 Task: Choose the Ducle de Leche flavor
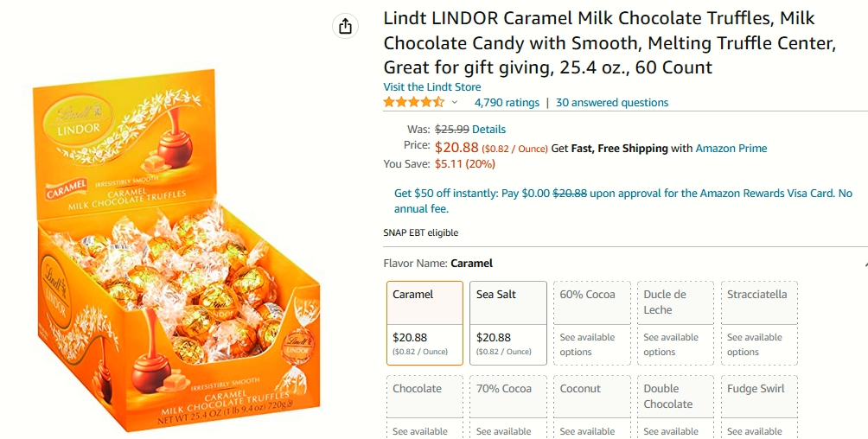[x=675, y=323]
